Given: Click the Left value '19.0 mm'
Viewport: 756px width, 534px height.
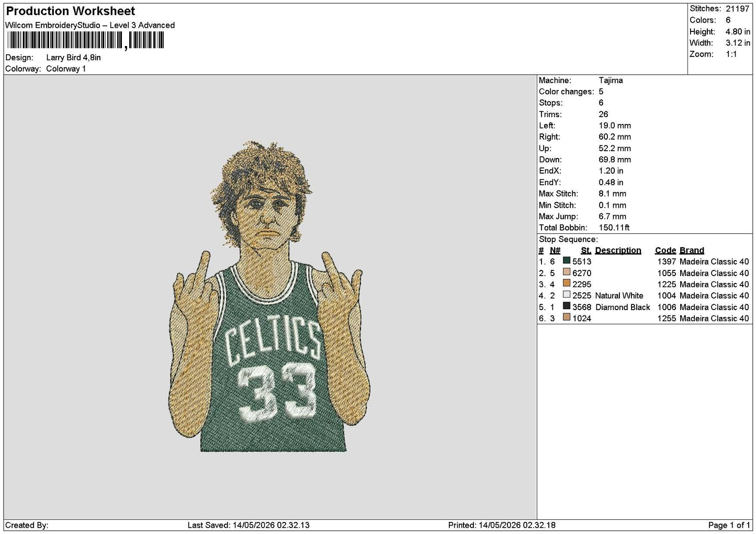Looking at the screenshot, I should (x=615, y=126).
